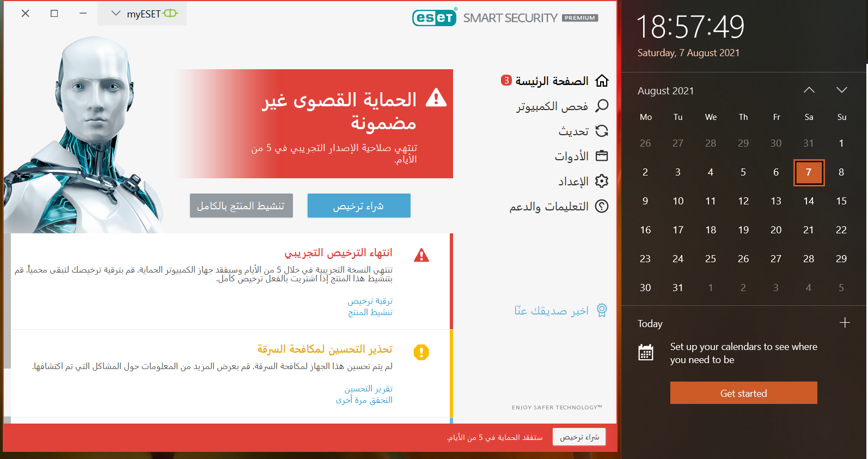The image size is (868, 459).
Task: Go to previous month with up chevron
Action: 809,90
